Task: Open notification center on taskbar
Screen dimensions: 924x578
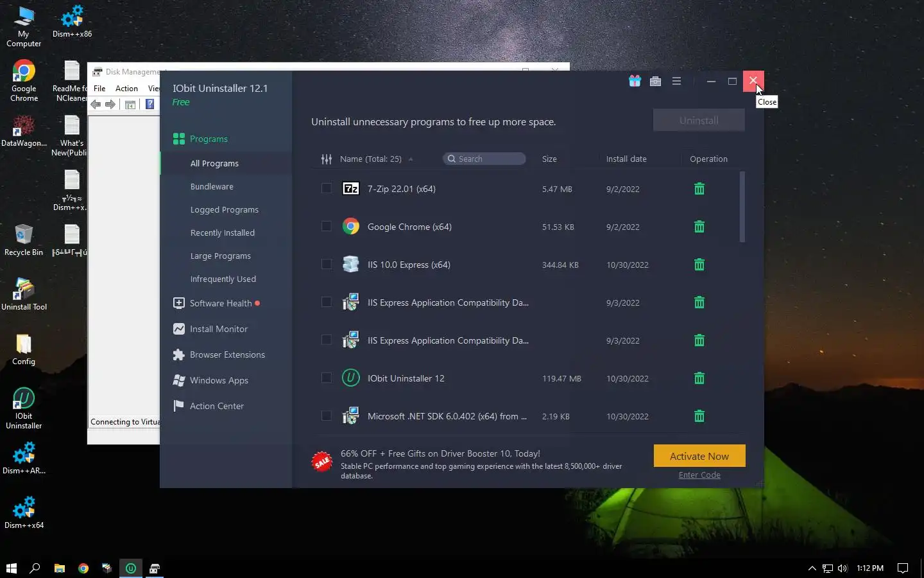Action: click(903, 568)
